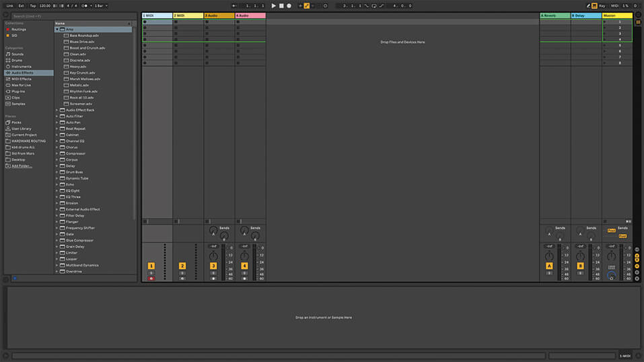The image size is (644, 362).
Task: Toggle the Follow button in the transport
Action: tap(234, 6)
